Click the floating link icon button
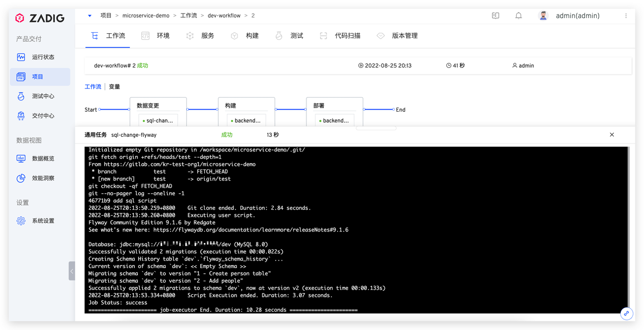 (626, 313)
